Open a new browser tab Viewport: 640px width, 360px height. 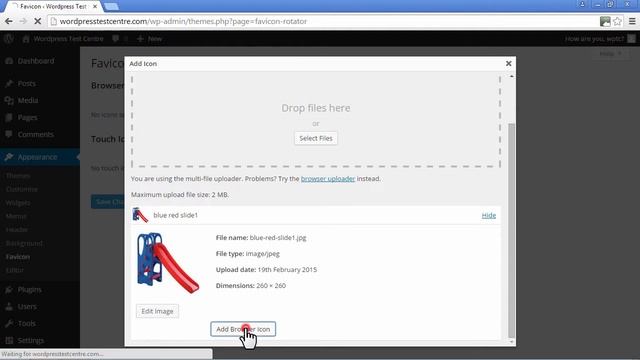[x=111, y=7]
